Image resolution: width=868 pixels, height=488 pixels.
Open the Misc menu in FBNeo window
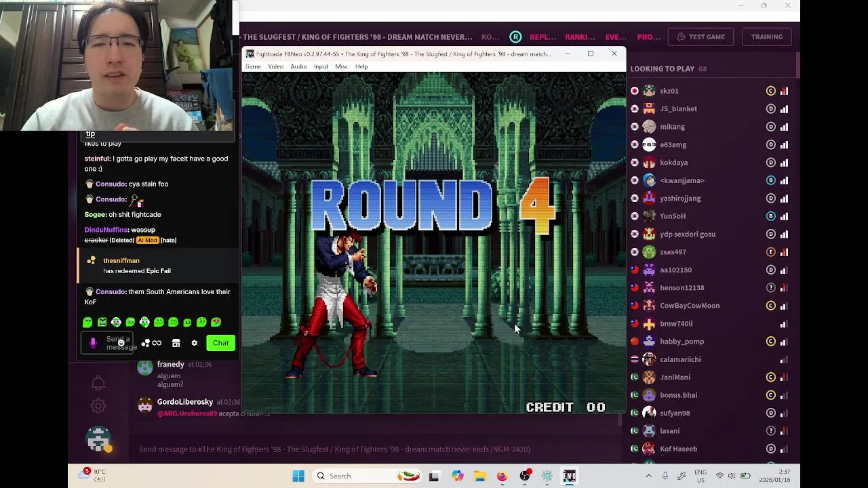point(341,66)
